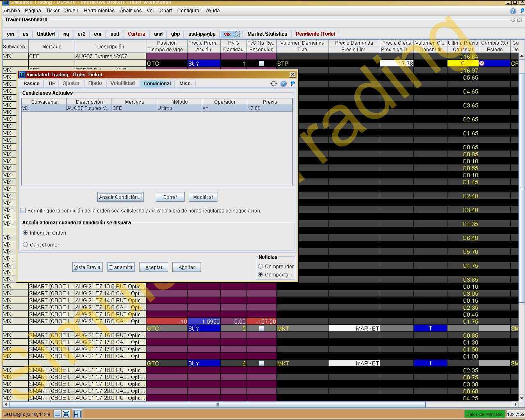This screenshot has height=420, width=525.
Task: Select the Cancel order radio option
Action: coord(25,245)
